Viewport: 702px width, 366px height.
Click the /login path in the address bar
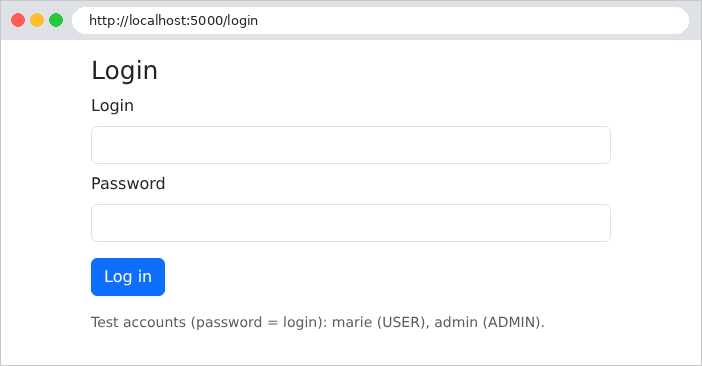[240, 21]
